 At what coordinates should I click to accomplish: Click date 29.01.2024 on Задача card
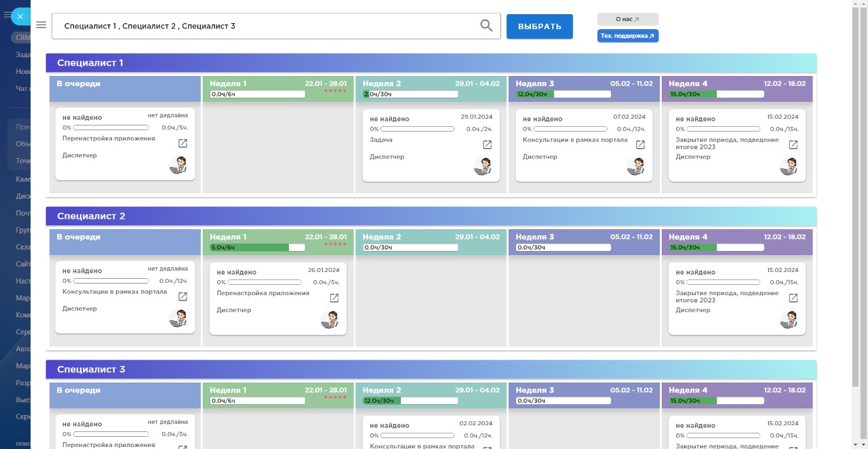[477, 117]
